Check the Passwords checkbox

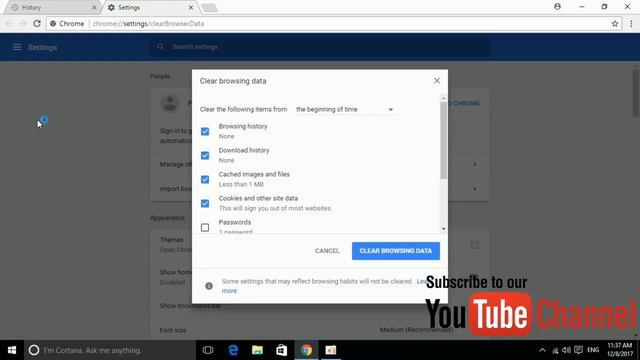(x=205, y=227)
